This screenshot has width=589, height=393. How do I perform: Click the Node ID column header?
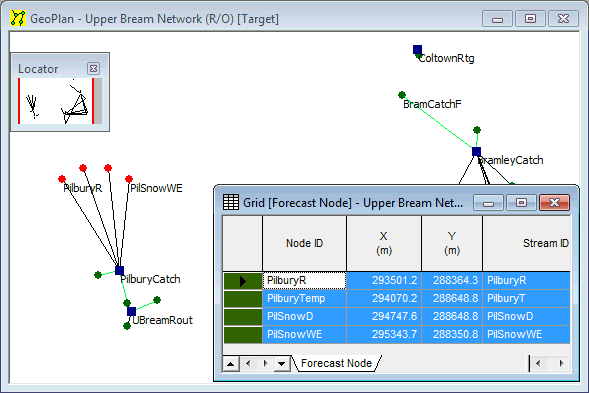(304, 243)
